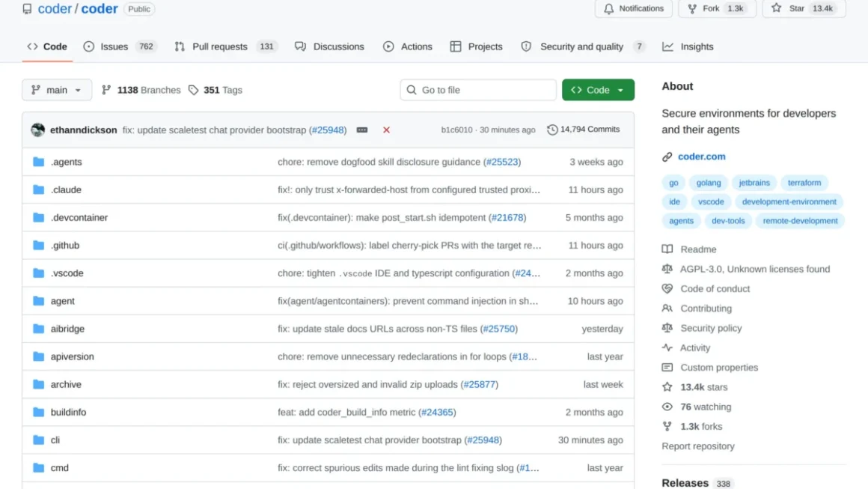
Task: Click the Readme book icon
Action: click(667, 249)
